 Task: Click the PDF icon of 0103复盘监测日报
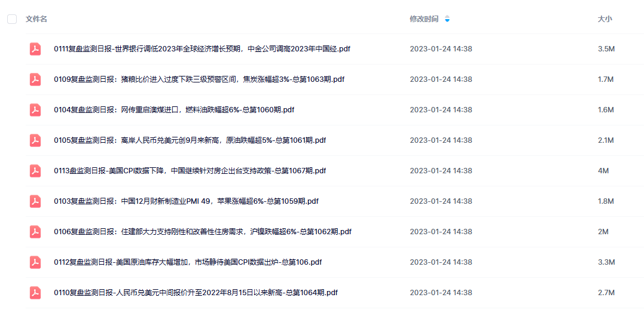click(35, 201)
